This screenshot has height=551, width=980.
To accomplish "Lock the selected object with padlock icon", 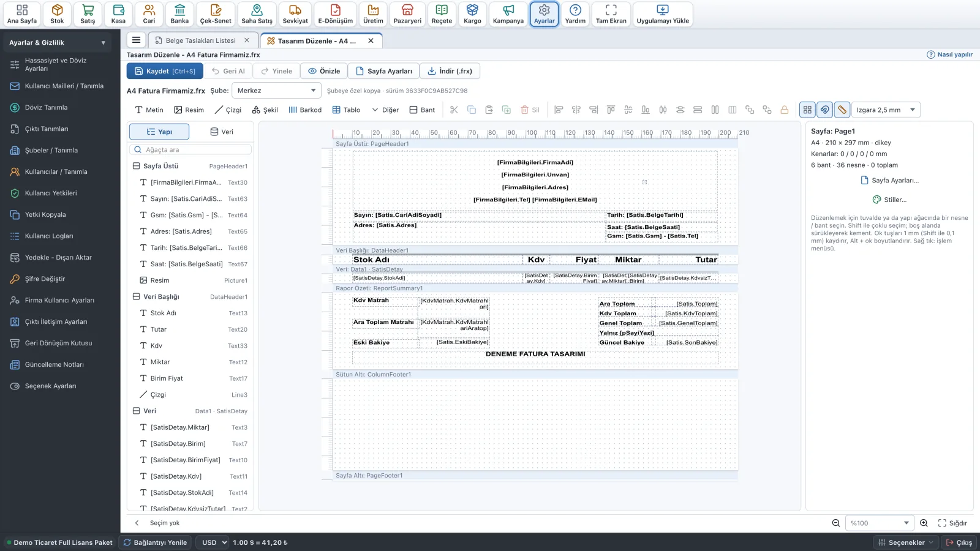I will (785, 110).
